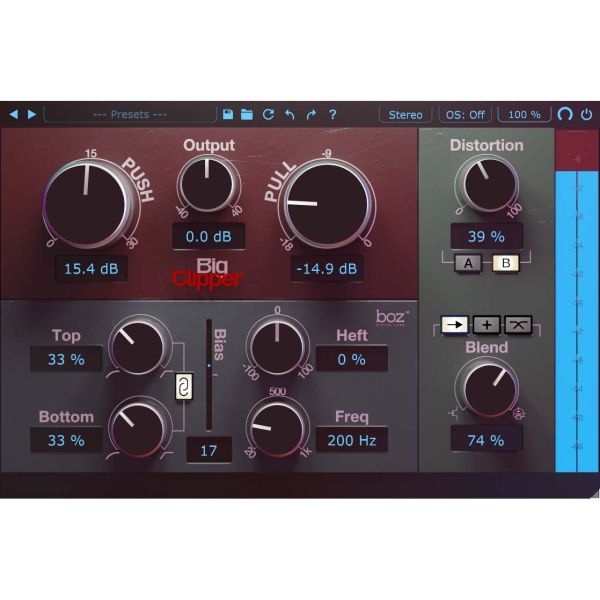Click the Heft knob

(x=277, y=345)
